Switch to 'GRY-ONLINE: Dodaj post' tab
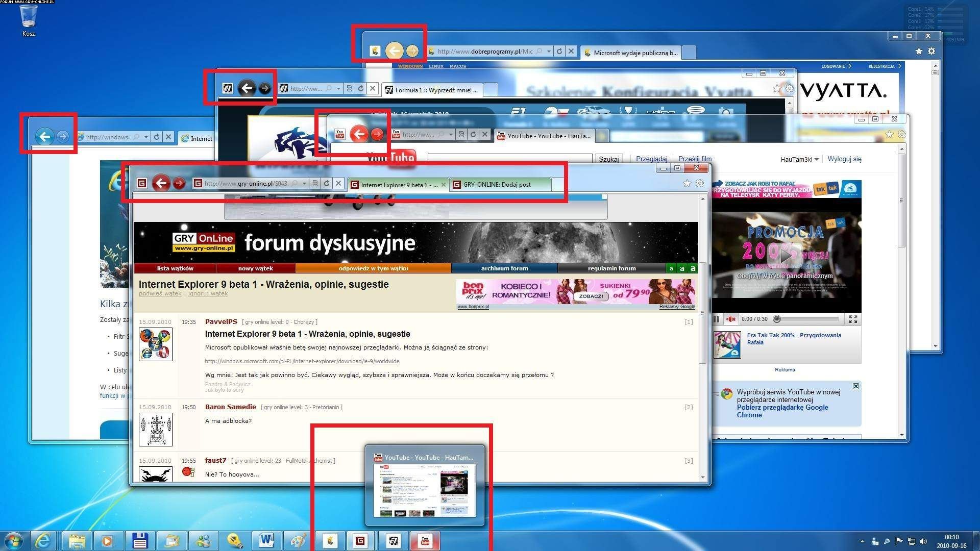This screenshot has width=980, height=551. click(x=500, y=185)
